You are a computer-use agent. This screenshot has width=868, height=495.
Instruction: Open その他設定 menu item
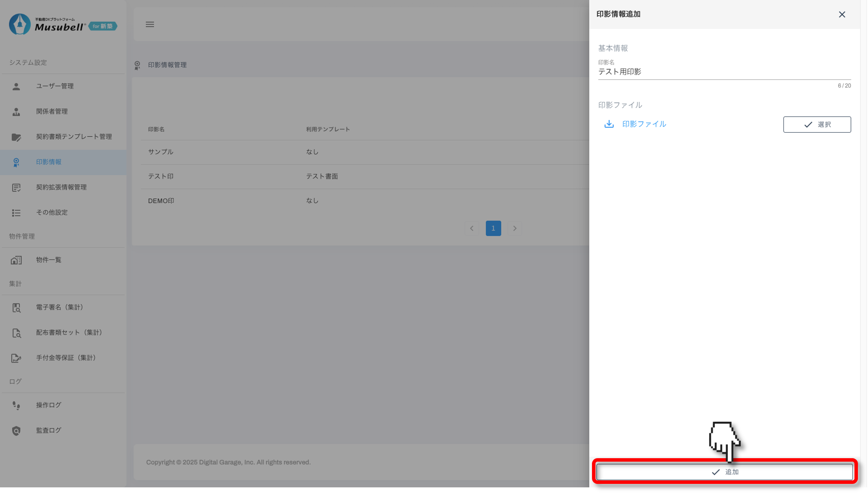click(52, 213)
